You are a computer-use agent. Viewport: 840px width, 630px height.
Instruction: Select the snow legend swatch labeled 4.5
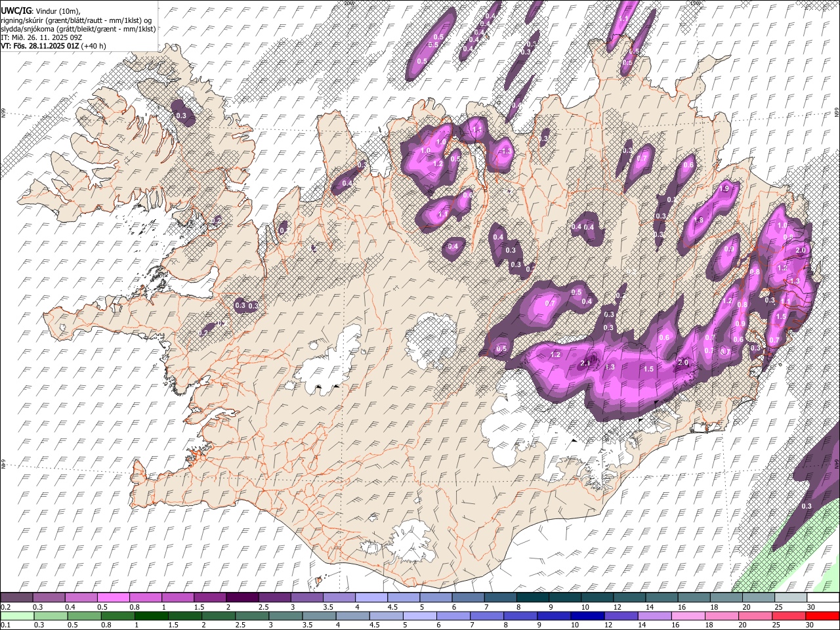click(x=403, y=597)
